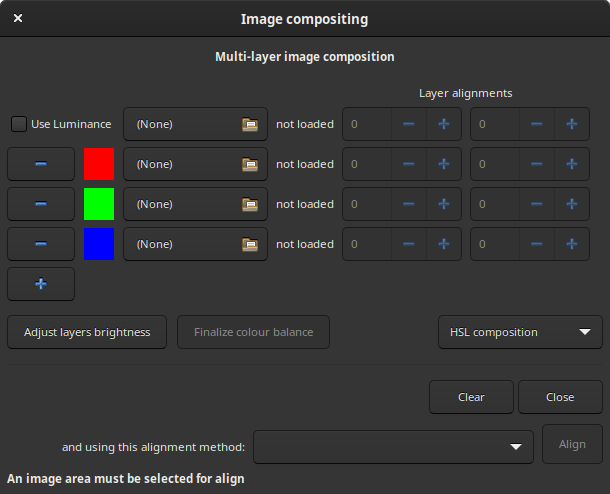
Task: Click the folder icon in blue chooser
Action: coord(250,245)
